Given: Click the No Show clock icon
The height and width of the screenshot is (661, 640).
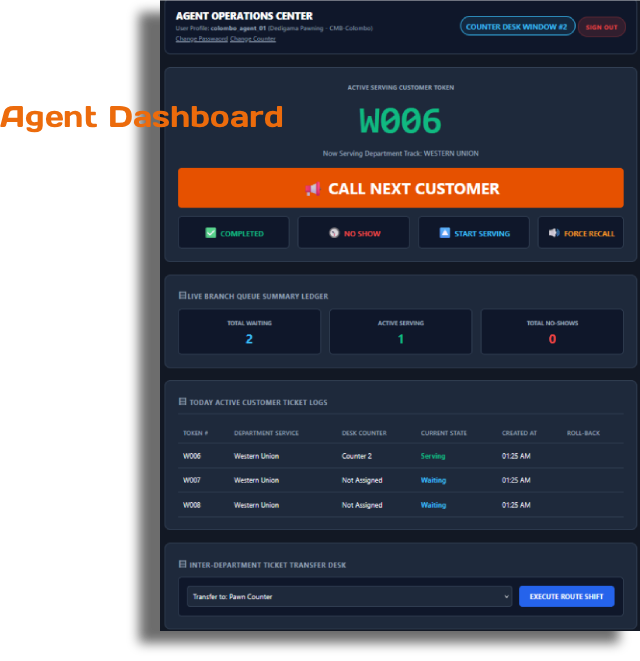Looking at the screenshot, I should tap(334, 233).
